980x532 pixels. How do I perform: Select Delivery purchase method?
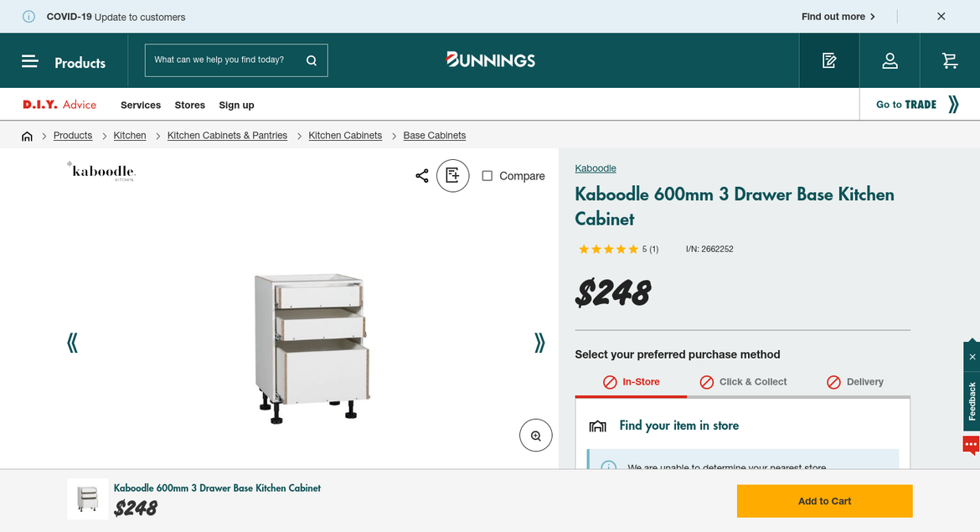855,381
